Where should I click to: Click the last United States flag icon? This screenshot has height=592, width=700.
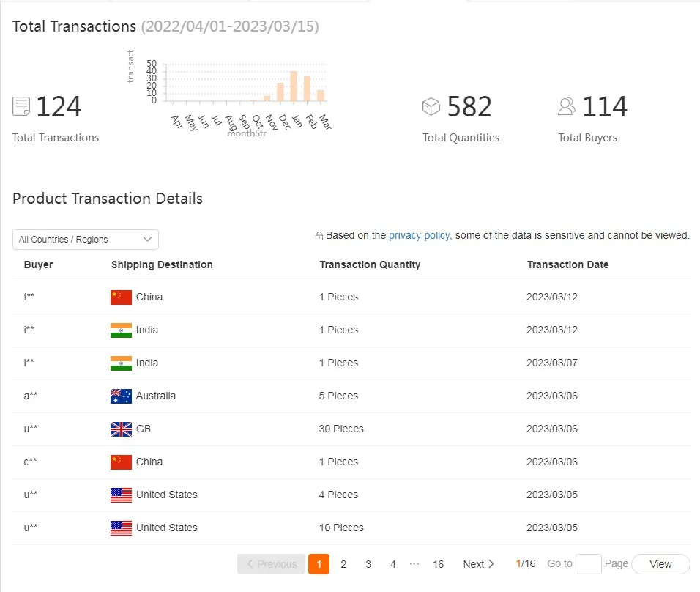pyautogui.click(x=121, y=528)
